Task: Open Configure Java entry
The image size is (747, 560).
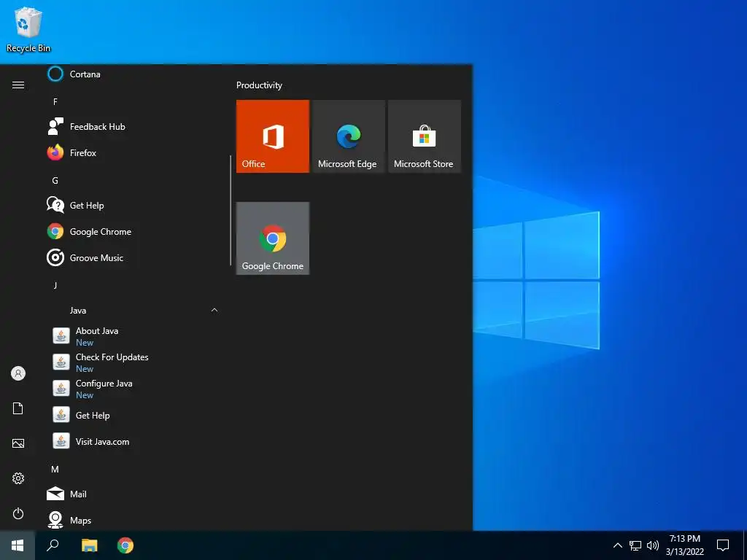Action: (x=133, y=389)
